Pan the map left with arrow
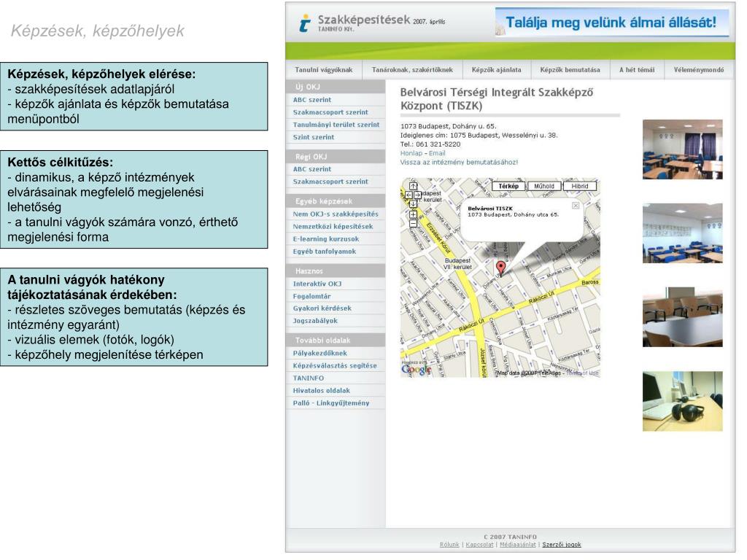Viewport: 747px width, 560px height. [x=409, y=195]
